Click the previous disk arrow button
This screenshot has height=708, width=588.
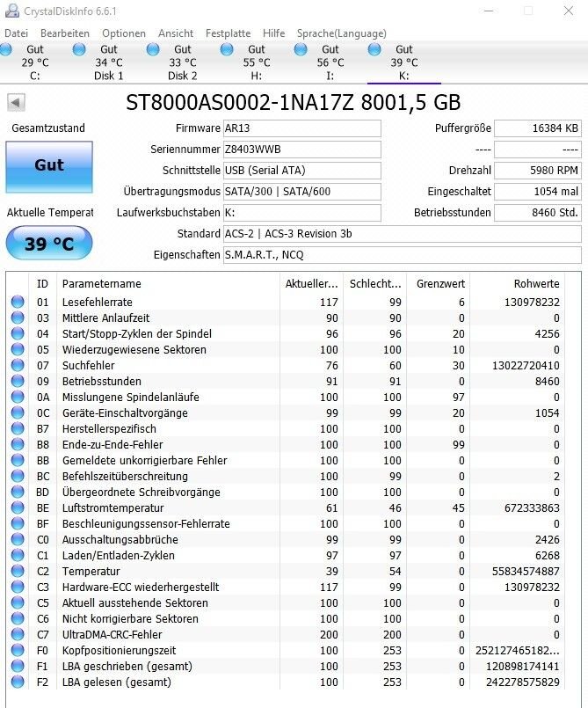[16, 103]
